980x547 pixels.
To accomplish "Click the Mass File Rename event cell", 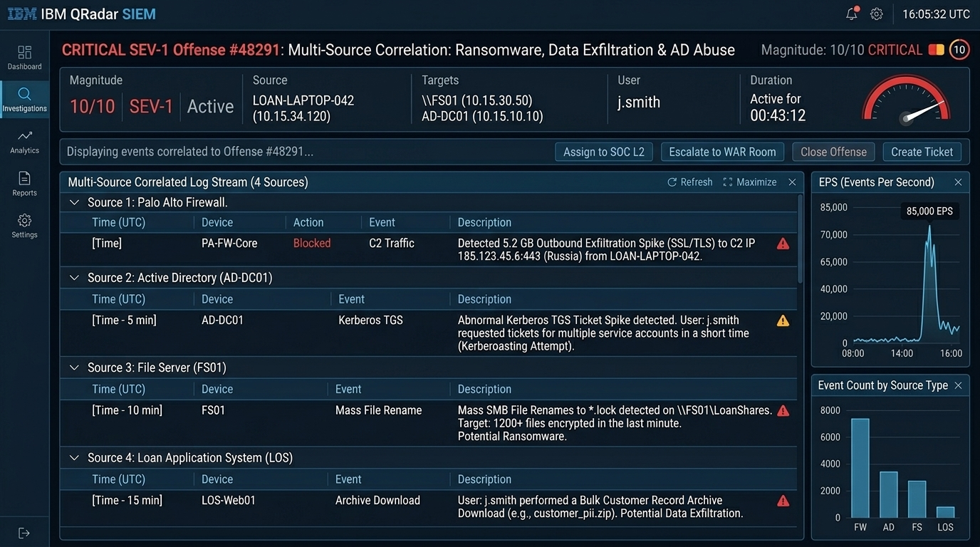I will (378, 410).
